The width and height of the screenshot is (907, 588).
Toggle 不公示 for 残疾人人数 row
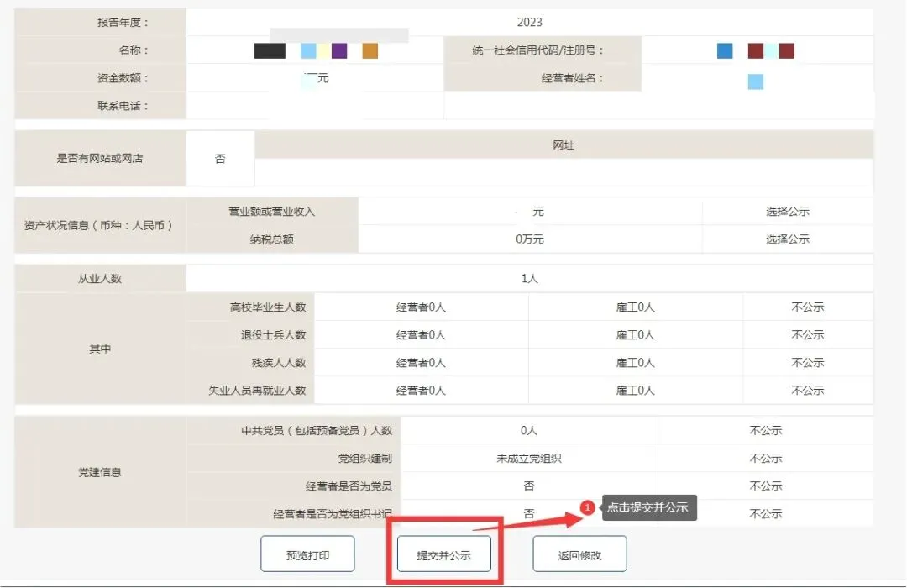point(807,362)
